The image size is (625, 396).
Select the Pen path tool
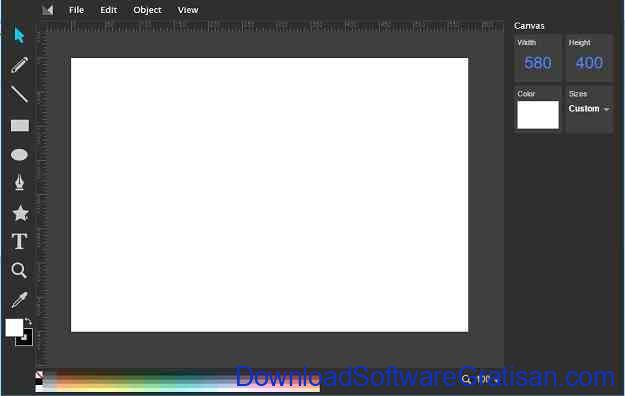coord(19,183)
